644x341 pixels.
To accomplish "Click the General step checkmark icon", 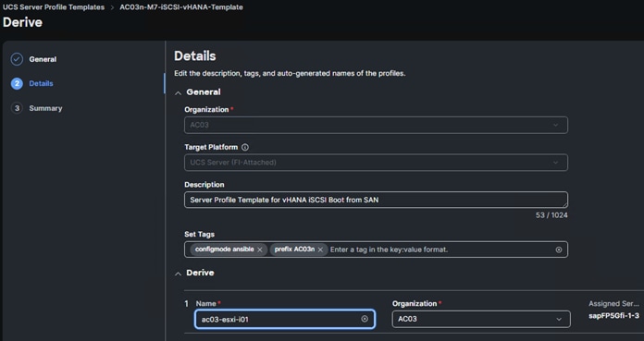I will (x=17, y=59).
